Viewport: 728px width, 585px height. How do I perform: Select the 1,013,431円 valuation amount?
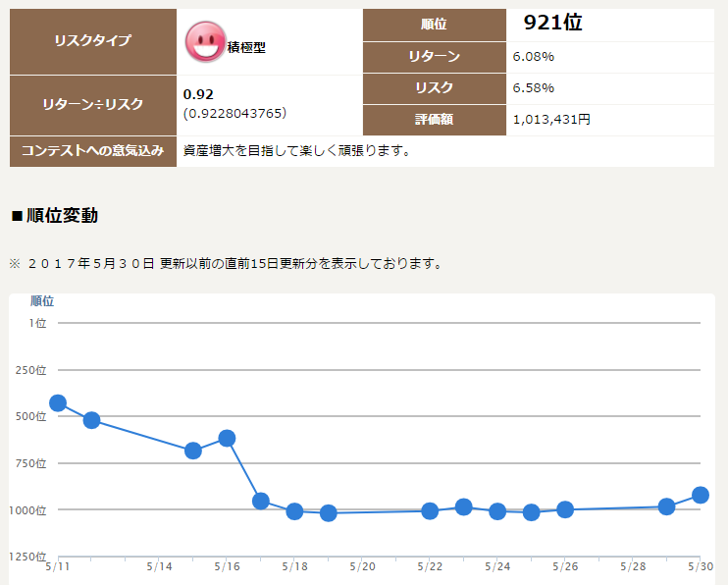(551, 120)
